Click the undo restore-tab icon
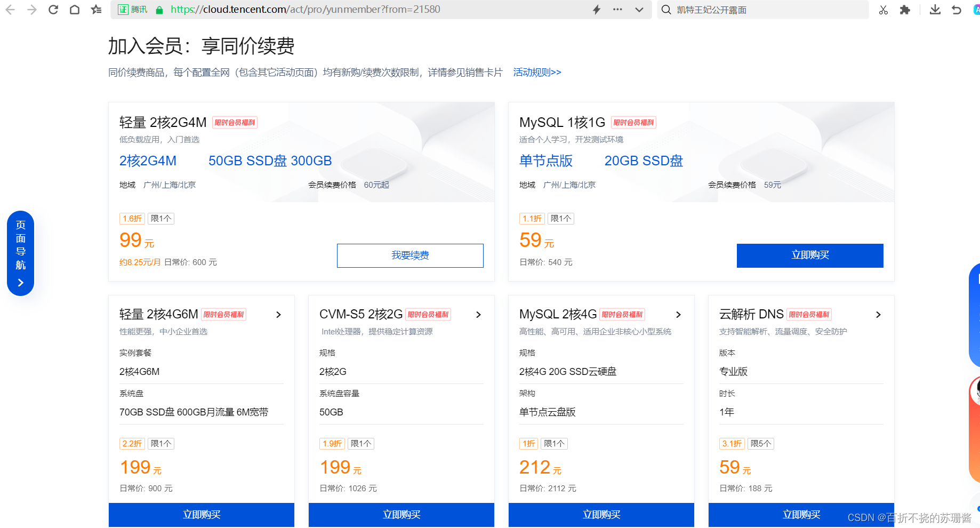Screen dimensions: 980x528 coord(957,10)
